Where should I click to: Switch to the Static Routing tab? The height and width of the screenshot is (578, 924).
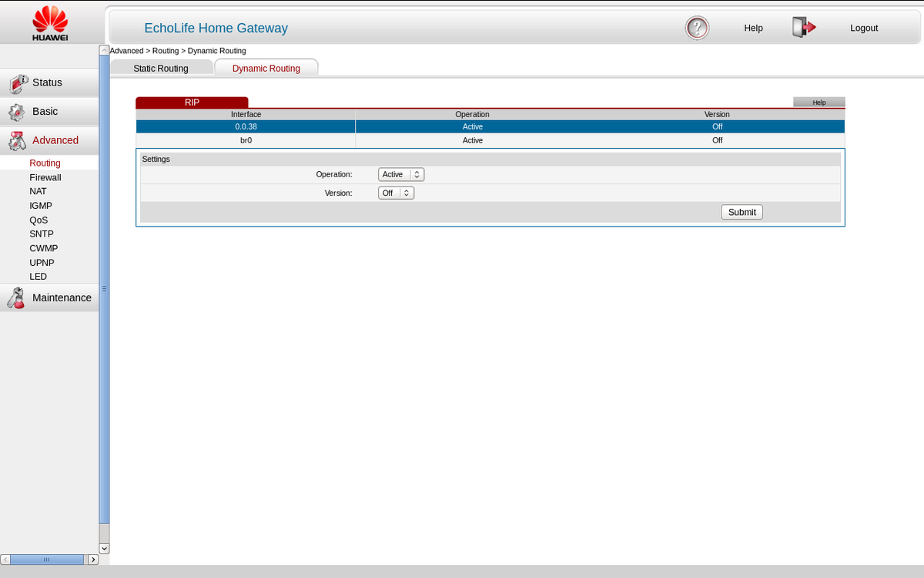point(161,68)
